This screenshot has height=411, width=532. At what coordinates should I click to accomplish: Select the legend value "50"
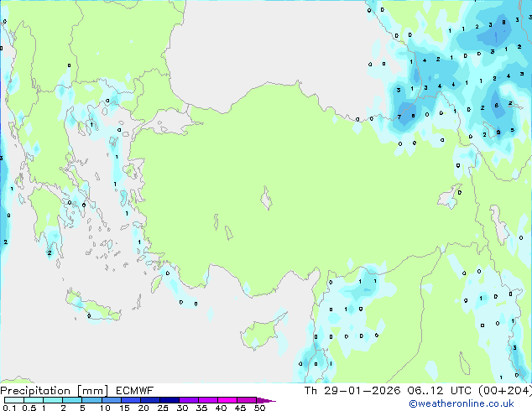tap(259, 408)
